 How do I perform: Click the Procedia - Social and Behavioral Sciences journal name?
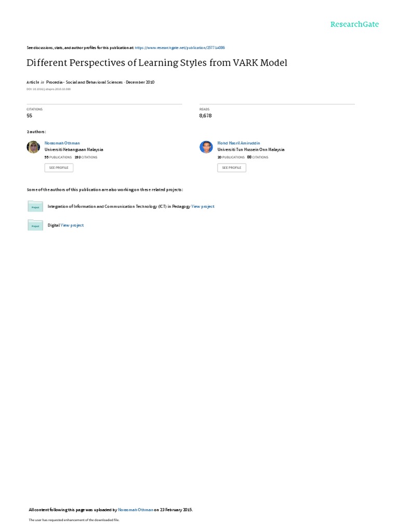click(x=84, y=82)
